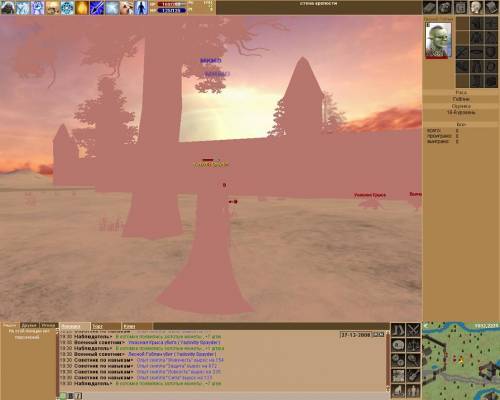Select the Ужасная Краса enemy name label
This screenshot has width=500, height=400.
370,195
